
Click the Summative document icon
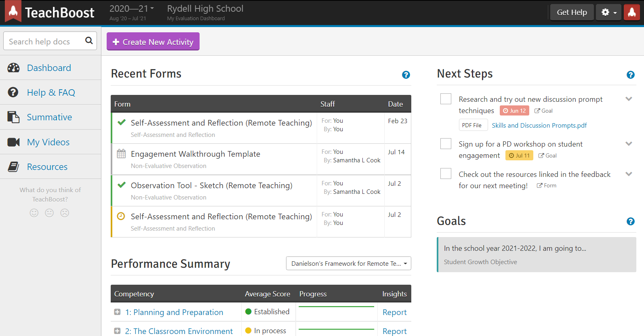point(13,117)
